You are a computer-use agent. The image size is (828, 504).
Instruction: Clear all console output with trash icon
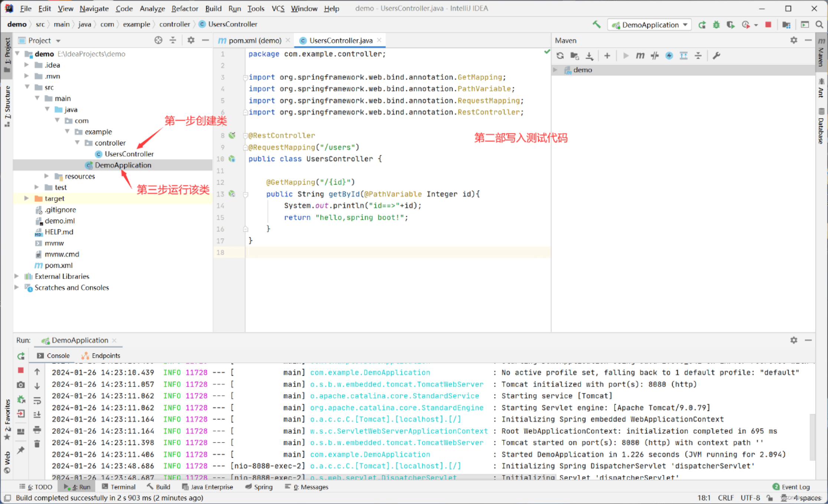point(37,444)
